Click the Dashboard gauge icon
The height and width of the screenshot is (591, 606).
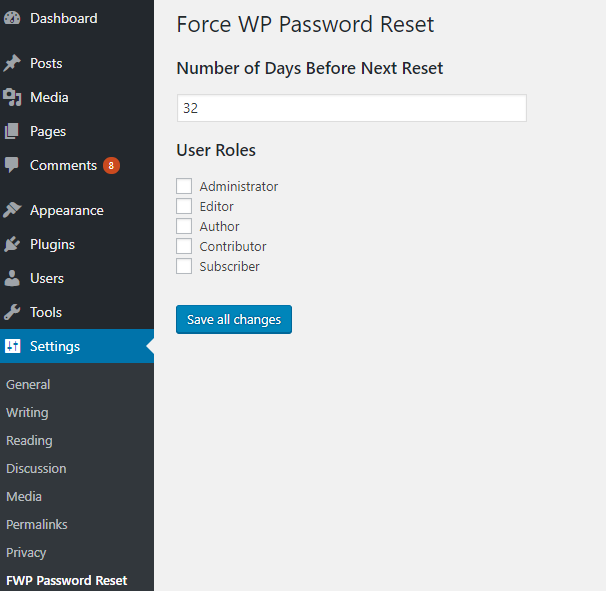pyautogui.click(x=12, y=18)
